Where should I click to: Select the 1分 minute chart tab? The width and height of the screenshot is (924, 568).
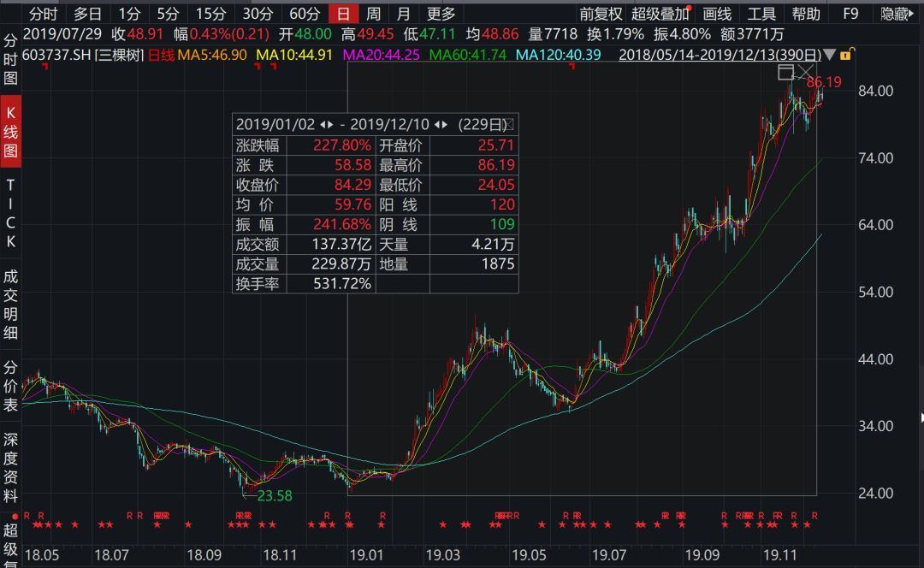[x=129, y=14]
